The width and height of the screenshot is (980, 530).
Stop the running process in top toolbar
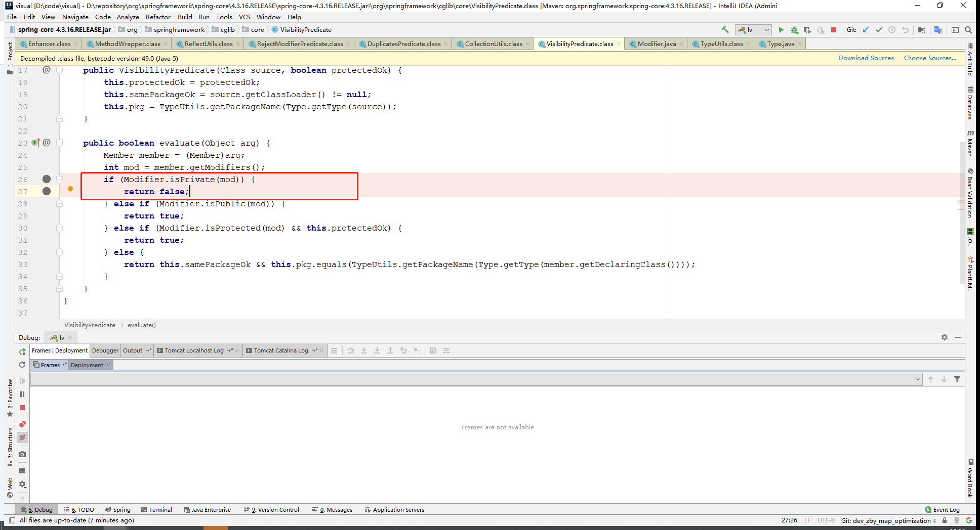click(834, 30)
